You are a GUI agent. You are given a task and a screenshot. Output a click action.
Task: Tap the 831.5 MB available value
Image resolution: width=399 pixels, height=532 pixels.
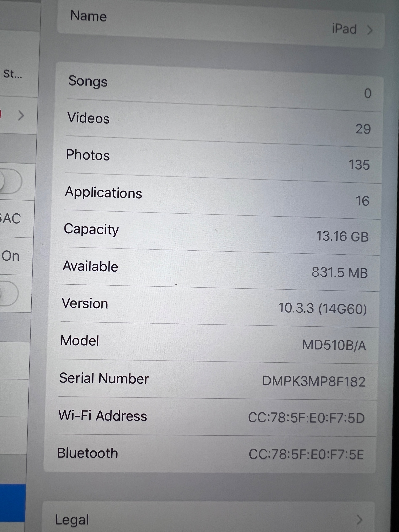(340, 273)
